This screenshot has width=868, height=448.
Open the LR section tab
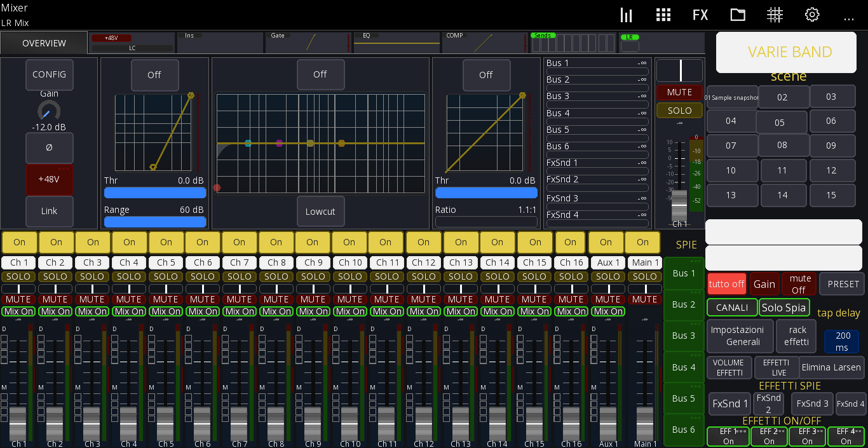click(661, 43)
